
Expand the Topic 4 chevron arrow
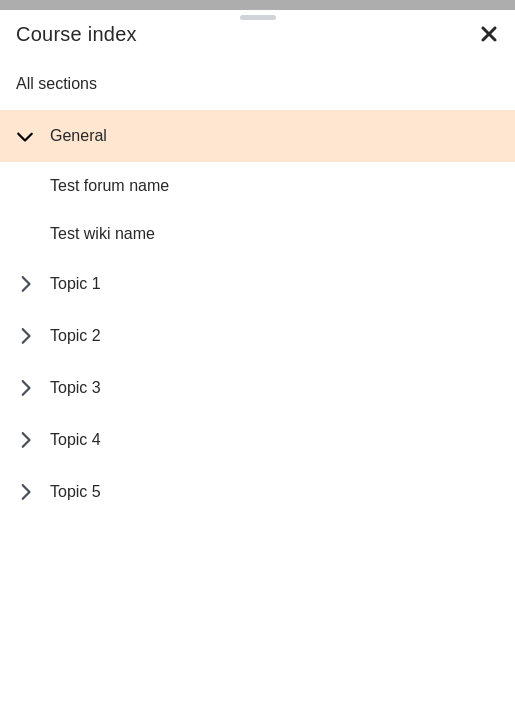(26, 439)
